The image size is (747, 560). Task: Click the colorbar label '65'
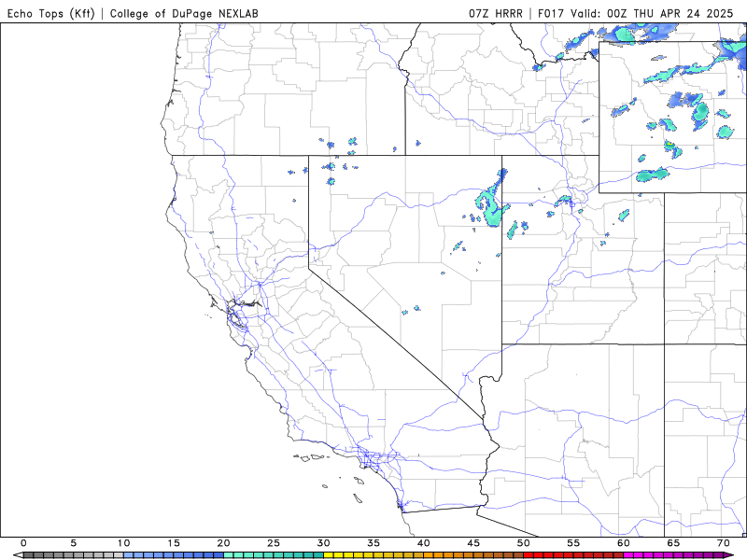pos(673,543)
